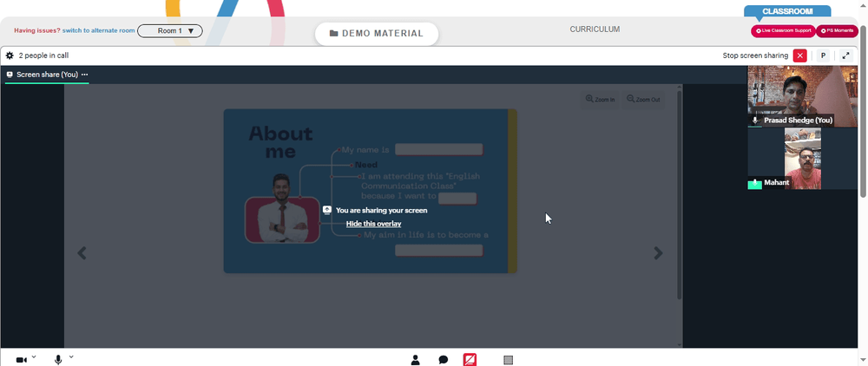Click the Zoom In button
This screenshot has width=868, height=366.
point(600,100)
